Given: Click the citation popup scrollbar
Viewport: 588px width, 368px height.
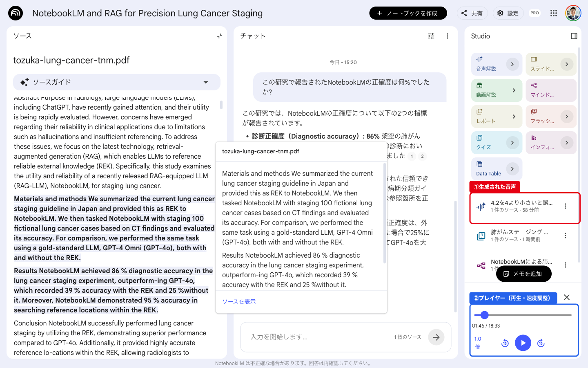Looking at the screenshot, I should click(385, 213).
